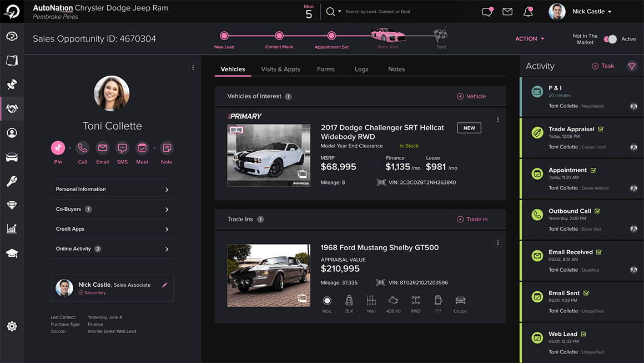Switch to the Notes tab

click(x=396, y=69)
